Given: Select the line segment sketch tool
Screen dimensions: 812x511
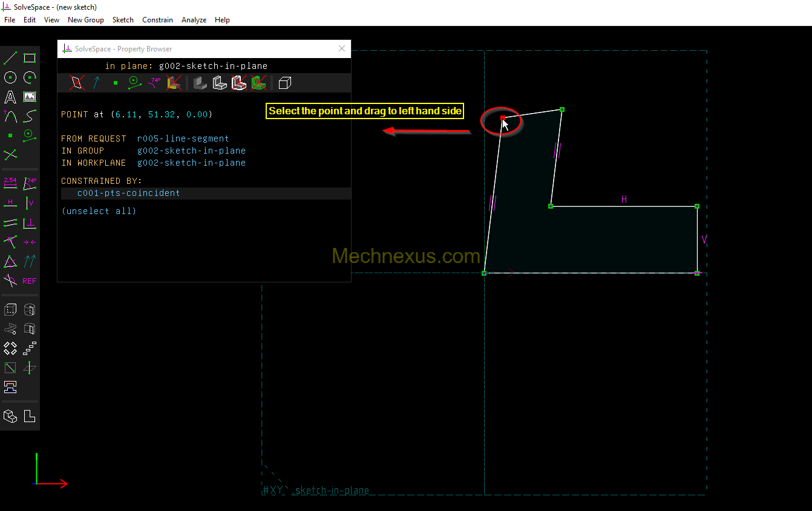Looking at the screenshot, I should [10, 58].
